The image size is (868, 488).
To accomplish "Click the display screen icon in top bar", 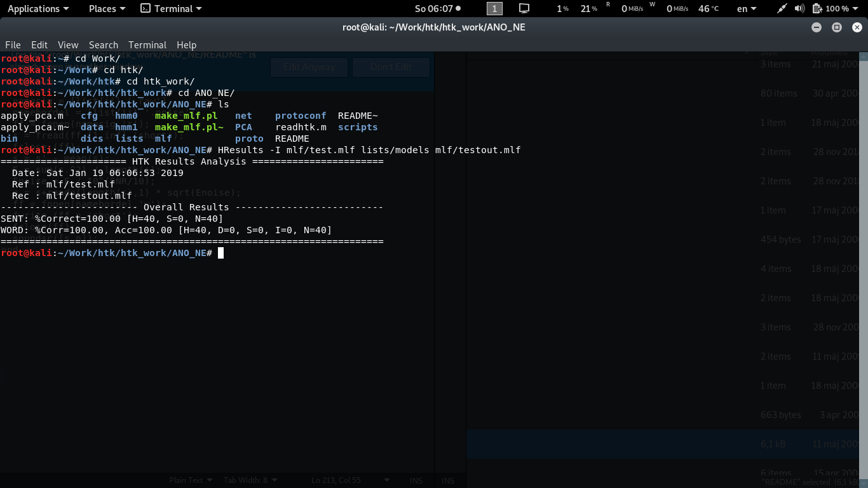I will 524,8.
